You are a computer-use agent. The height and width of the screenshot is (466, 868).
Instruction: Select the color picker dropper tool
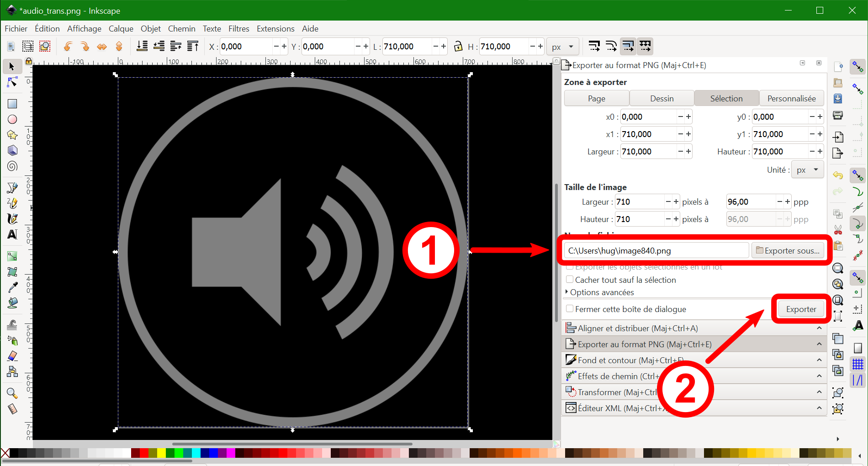[x=12, y=287]
